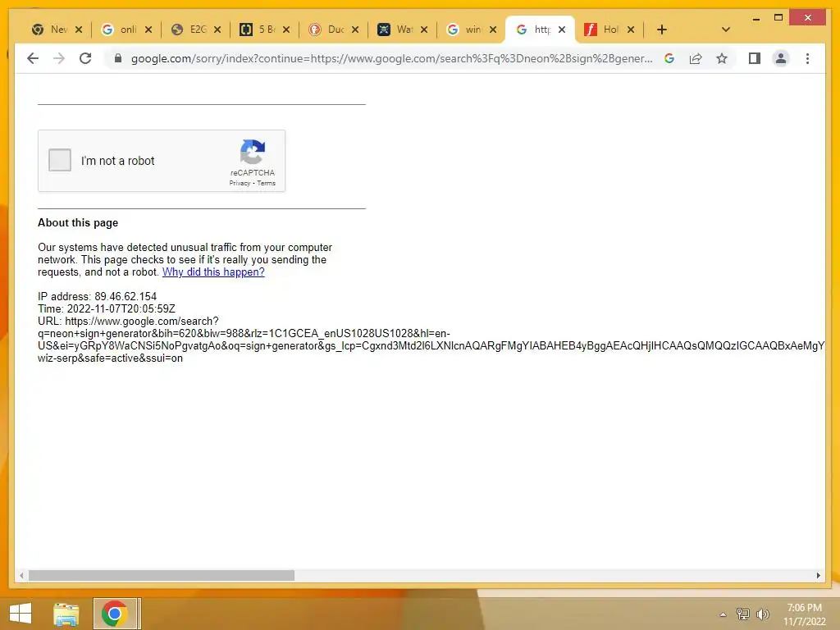
Task: Click the 'About this page' heading
Action: (78, 223)
